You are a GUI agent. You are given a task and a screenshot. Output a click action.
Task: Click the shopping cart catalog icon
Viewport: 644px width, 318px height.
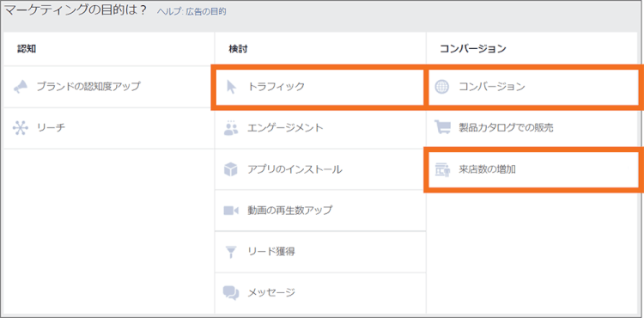[x=443, y=128]
